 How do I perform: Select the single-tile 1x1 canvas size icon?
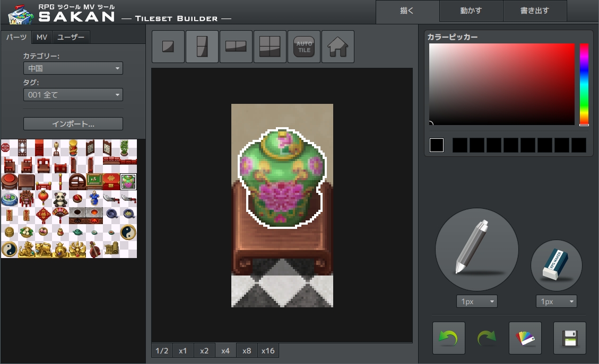168,47
